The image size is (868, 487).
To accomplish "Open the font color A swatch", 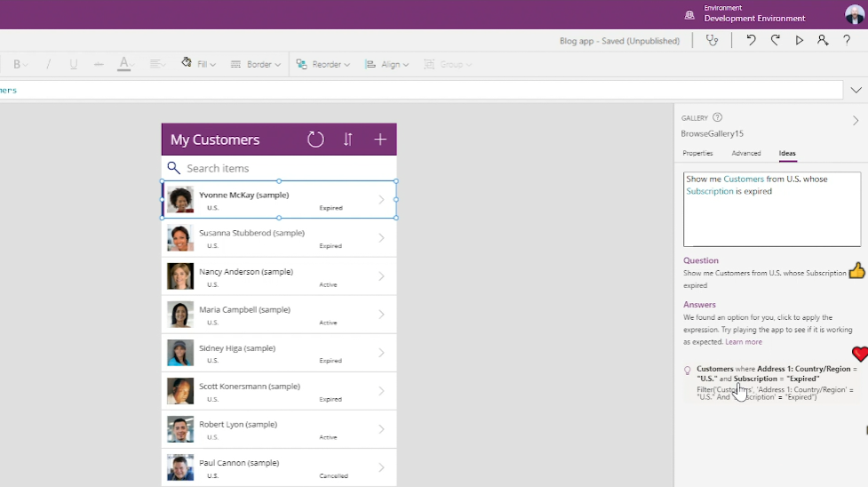I will (123, 64).
